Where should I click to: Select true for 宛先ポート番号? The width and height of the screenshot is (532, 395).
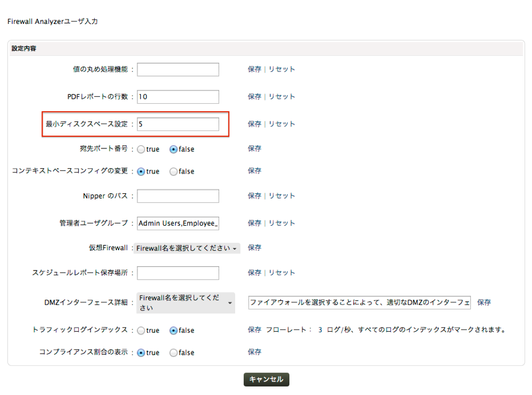[x=141, y=150]
